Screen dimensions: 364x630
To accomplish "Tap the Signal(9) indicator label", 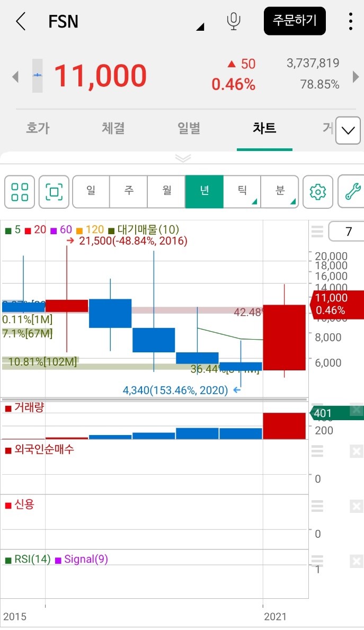I will (82, 560).
